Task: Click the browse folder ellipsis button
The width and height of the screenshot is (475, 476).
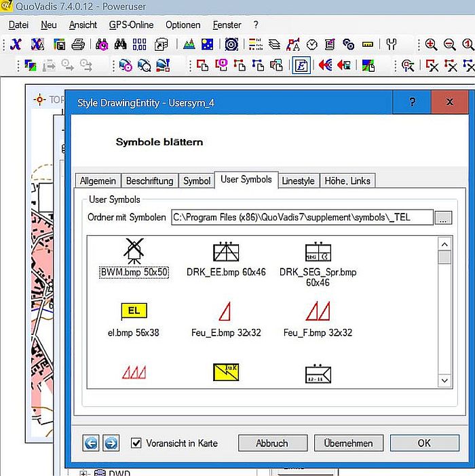Action: (x=443, y=218)
